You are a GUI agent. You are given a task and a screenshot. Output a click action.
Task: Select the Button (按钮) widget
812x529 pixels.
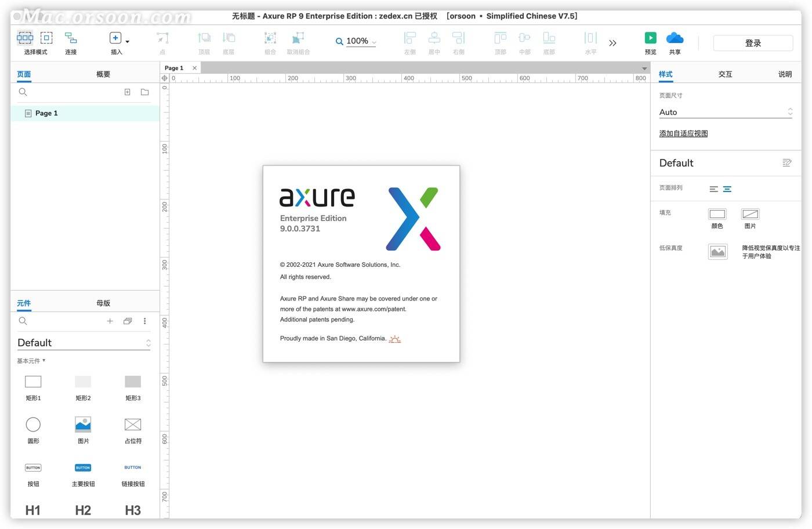click(33, 474)
